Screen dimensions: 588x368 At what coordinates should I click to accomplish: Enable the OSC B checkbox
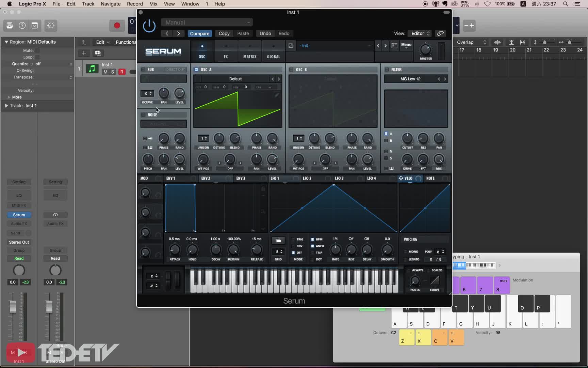click(291, 70)
